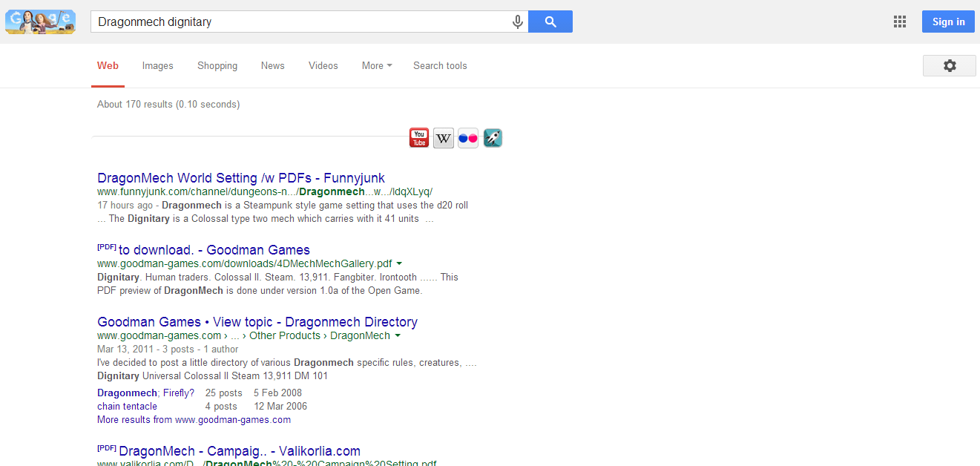The width and height of the screenshot is (980, 466).
Task: Click the Google doodle logo
Action: coord(40,22)
